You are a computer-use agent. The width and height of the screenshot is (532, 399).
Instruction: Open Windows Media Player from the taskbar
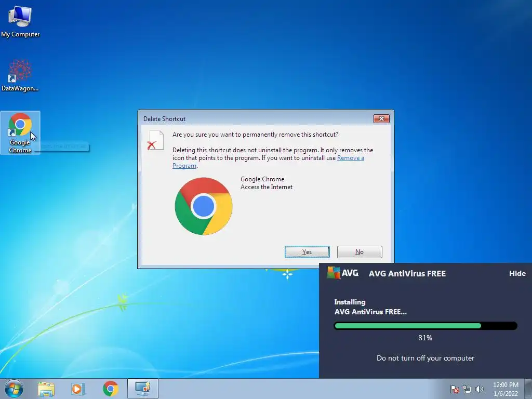(78, 389)
